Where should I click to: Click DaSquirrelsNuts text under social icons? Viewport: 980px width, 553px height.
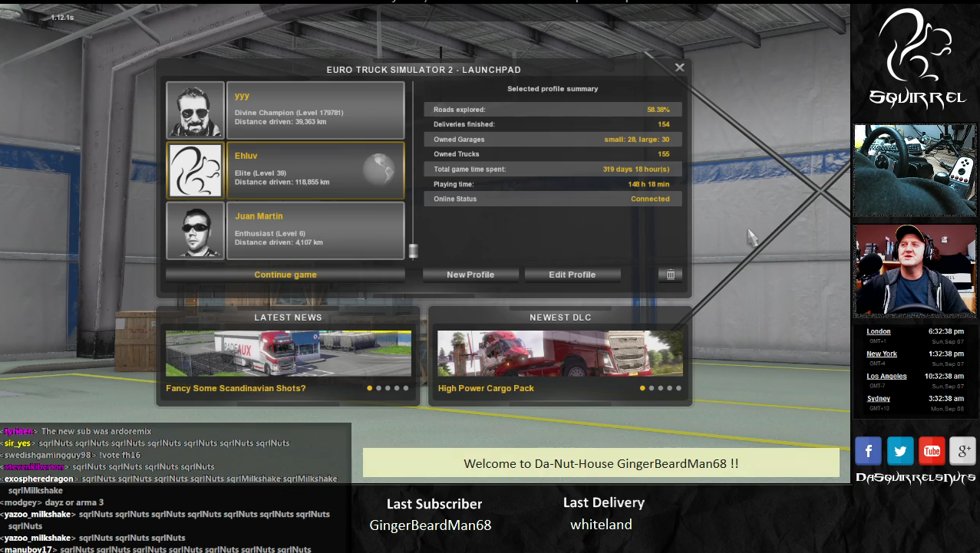tap(916, 477)
